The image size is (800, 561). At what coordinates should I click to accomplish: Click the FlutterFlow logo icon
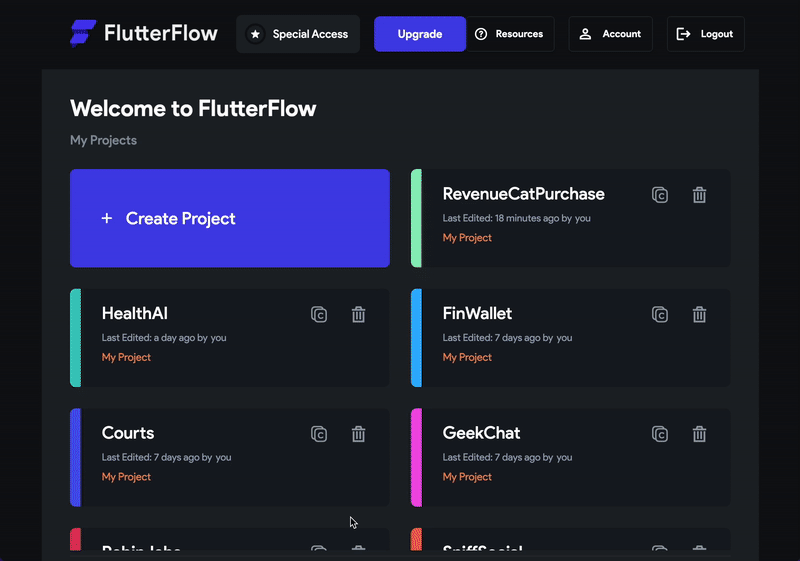83,34
